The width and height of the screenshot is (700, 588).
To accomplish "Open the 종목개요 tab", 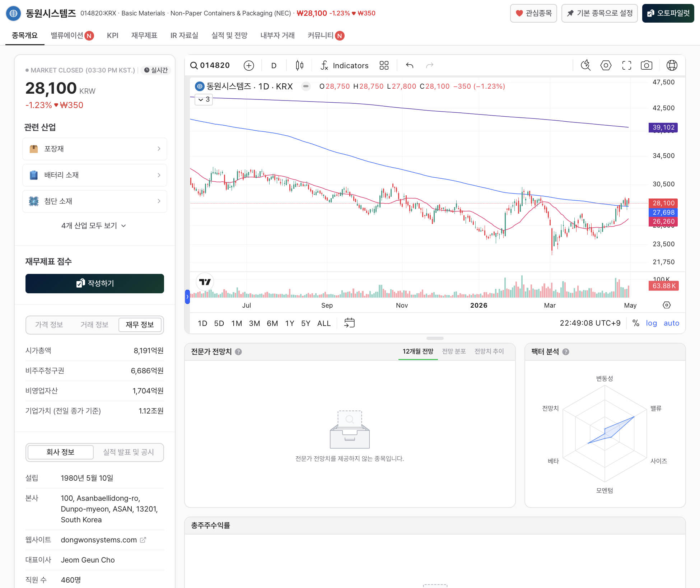I will [24, 36].
